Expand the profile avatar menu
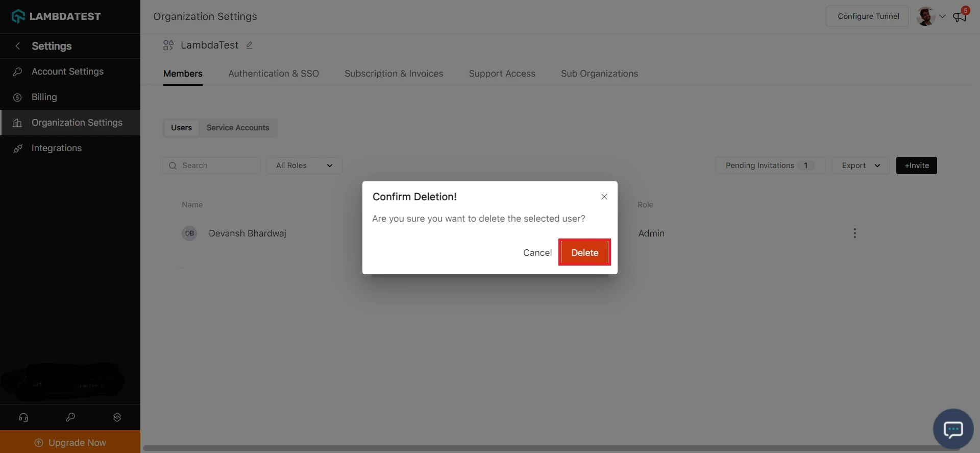980x453 pixels. pos(930,16)
